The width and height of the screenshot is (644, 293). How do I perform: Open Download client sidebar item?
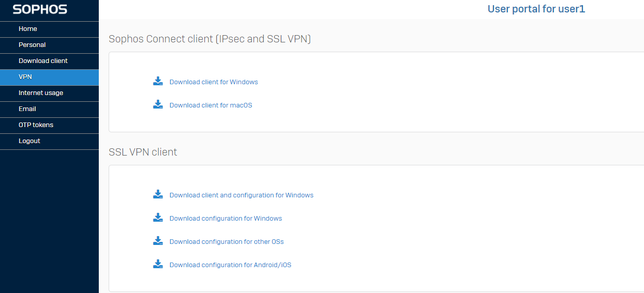pyautogui.click(x=49, y=61)
